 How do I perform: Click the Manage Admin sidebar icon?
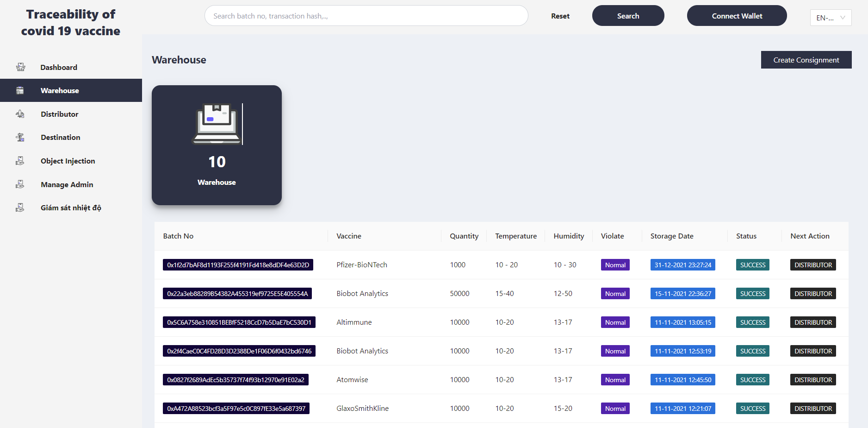click(20, 184)
